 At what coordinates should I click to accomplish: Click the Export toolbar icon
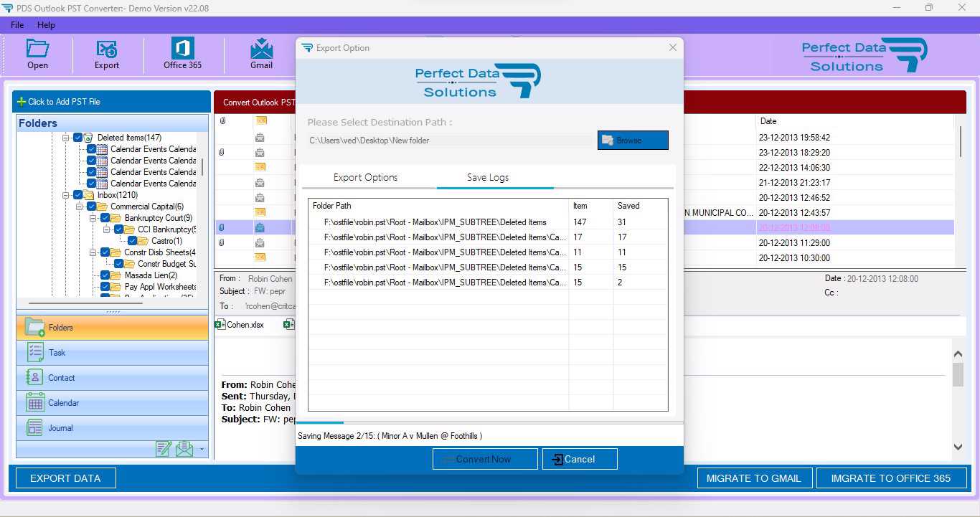click(x=107, y=48)
